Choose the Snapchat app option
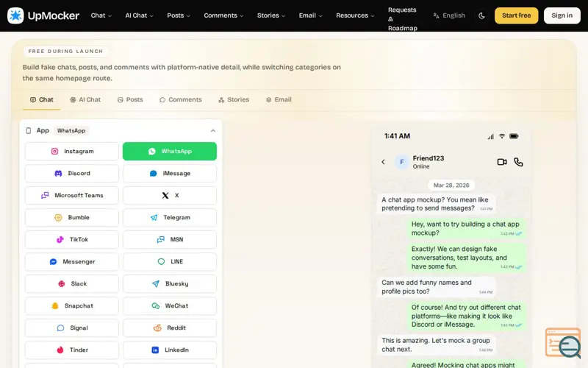Screen dimensions: 588x368 click(x=71, y=305)
